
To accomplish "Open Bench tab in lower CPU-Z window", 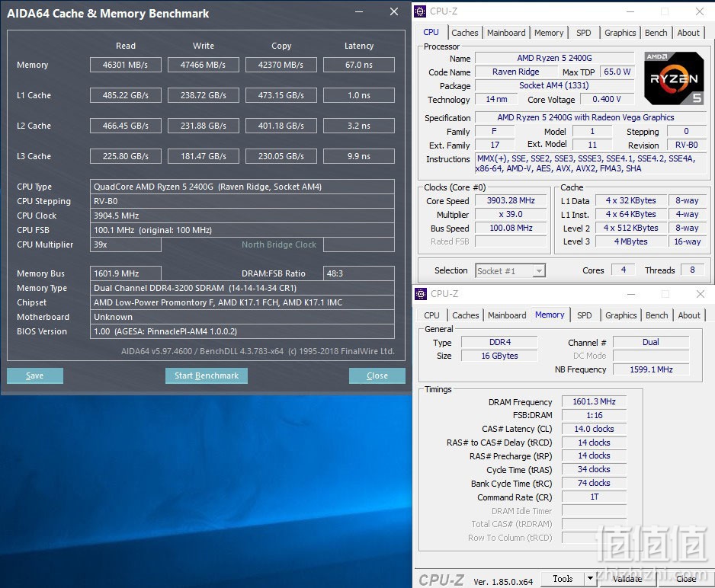I will click(656, 315).
